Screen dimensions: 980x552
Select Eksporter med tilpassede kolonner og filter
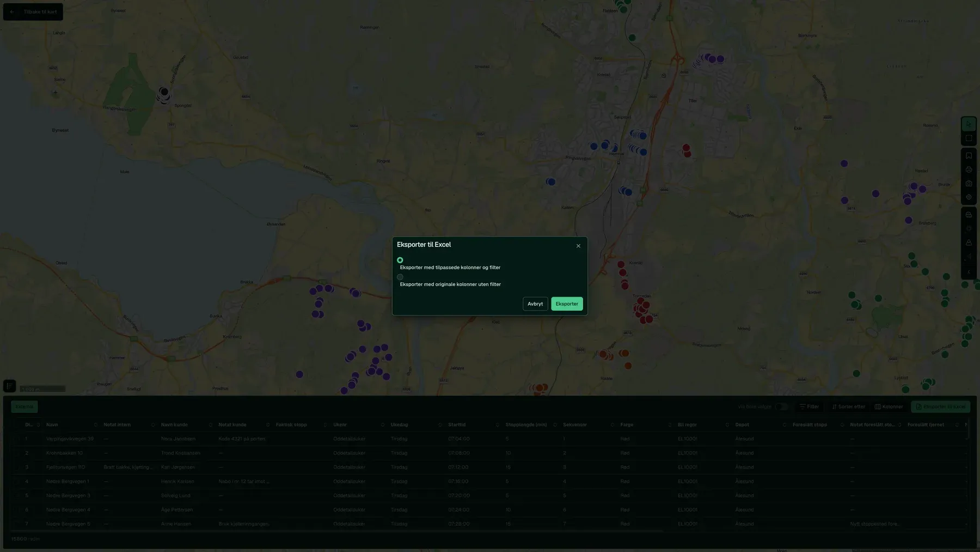tap(400, 260)
